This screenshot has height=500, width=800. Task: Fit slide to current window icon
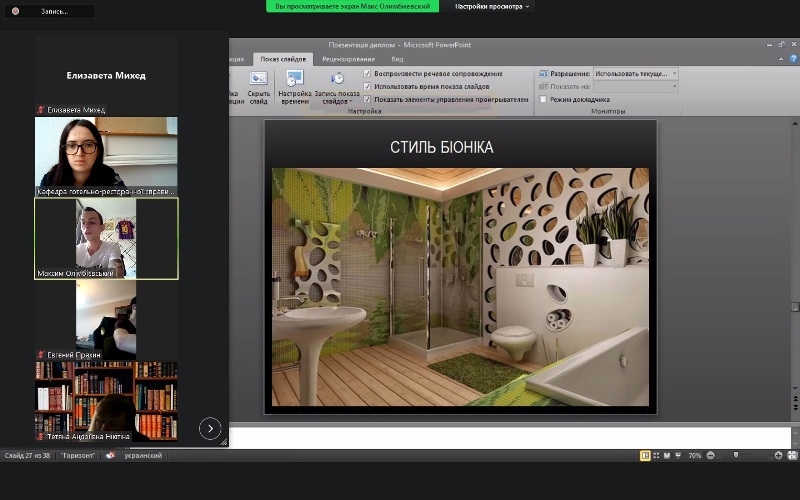point(792,456)
